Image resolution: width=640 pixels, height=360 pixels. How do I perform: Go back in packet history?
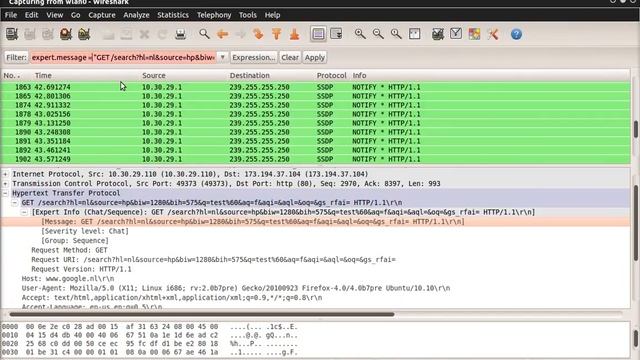[x=222, y=34]
